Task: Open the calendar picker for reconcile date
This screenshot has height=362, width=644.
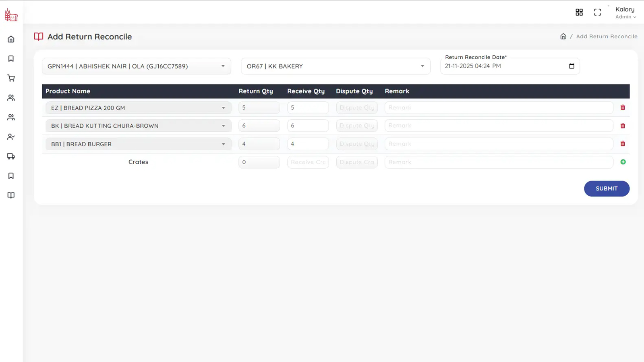Action: 571,66
